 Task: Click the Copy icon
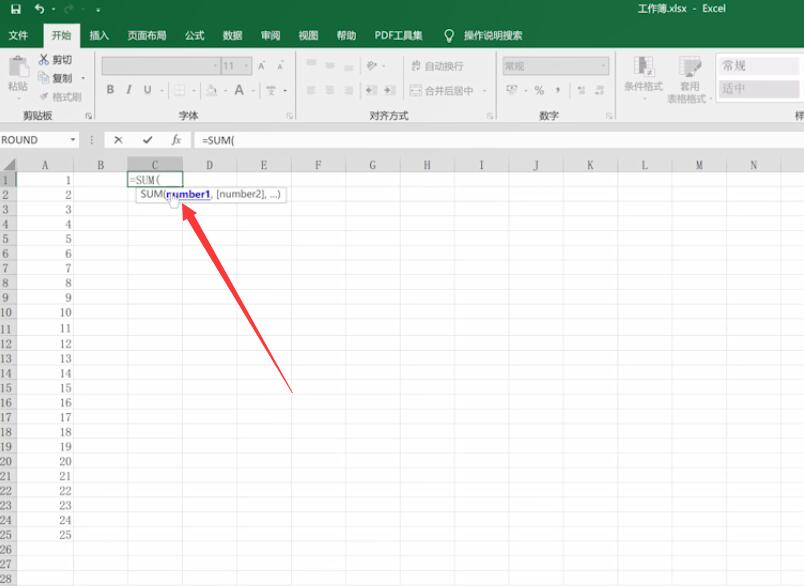click(44, 78)
